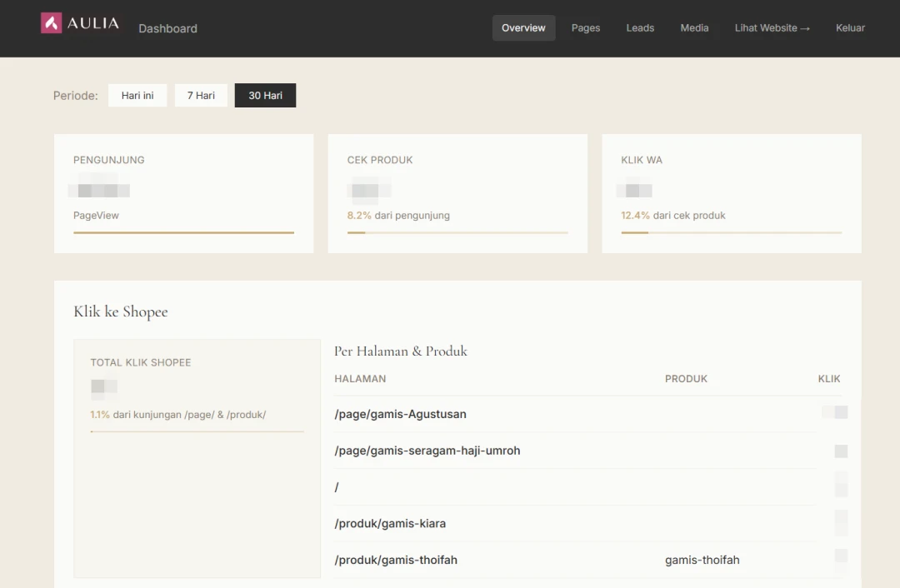Select the Hari ini period
This screenshot has height=588, width=900.
point(137,95)
